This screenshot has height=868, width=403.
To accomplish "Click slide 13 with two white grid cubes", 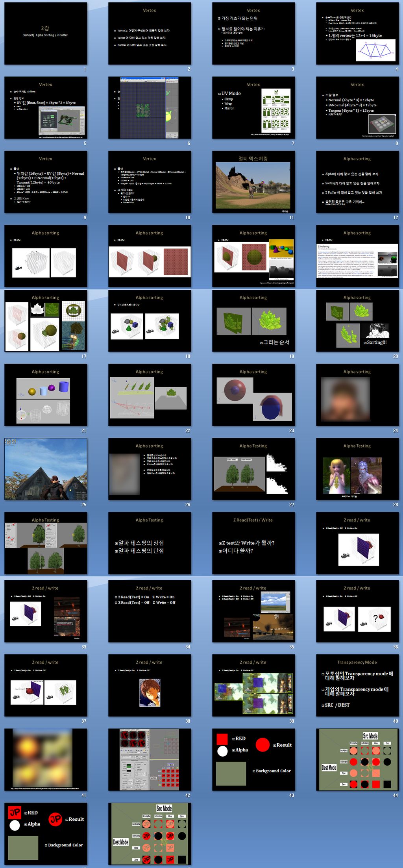I will coord(46,256).
